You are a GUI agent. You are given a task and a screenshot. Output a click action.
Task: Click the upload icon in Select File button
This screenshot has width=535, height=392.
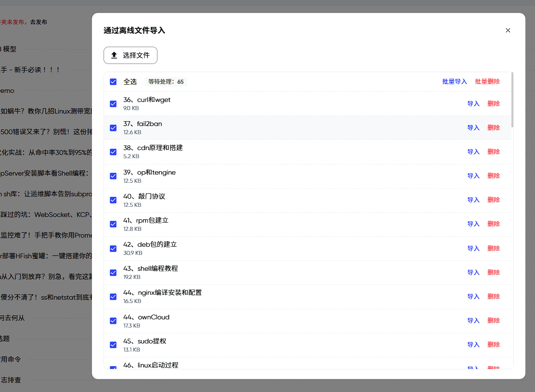pyautogui.click(x=114, y=55)
